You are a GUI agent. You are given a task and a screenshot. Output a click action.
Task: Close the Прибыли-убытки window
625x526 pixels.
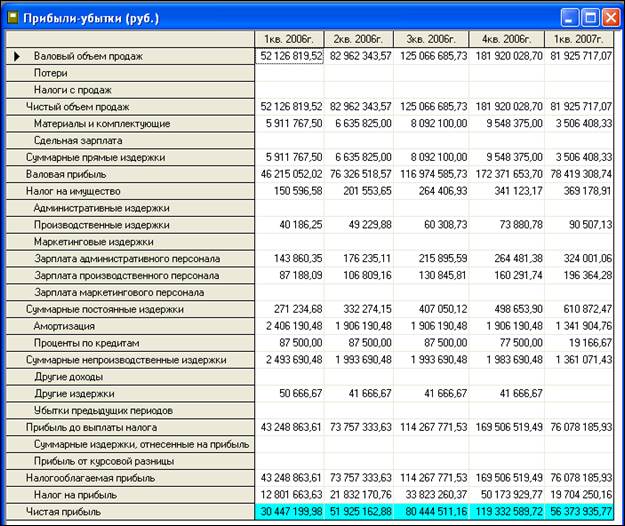611,18
